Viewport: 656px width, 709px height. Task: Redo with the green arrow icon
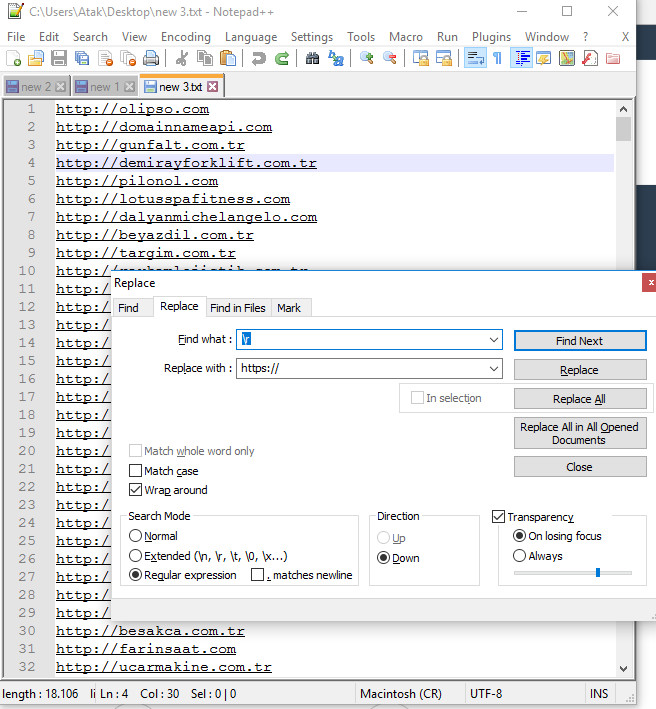tap(282, 58)
